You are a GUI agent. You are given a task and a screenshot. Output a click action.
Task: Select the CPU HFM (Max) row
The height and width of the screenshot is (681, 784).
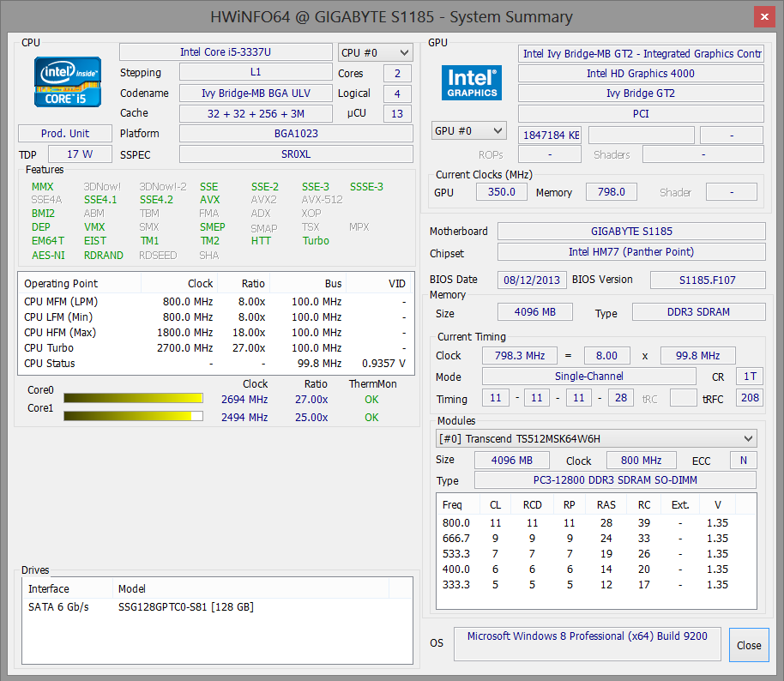point(215,333)
